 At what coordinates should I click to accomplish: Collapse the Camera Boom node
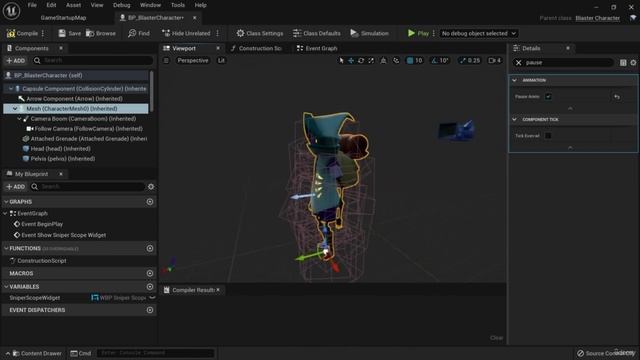coord(19,119)
